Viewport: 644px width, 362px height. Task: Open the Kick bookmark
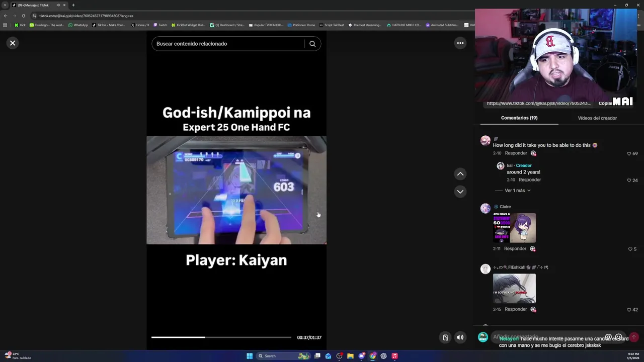pos(20,25)
